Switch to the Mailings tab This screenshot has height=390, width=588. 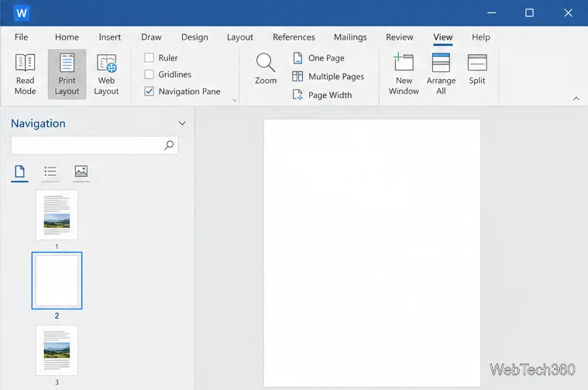350,37
